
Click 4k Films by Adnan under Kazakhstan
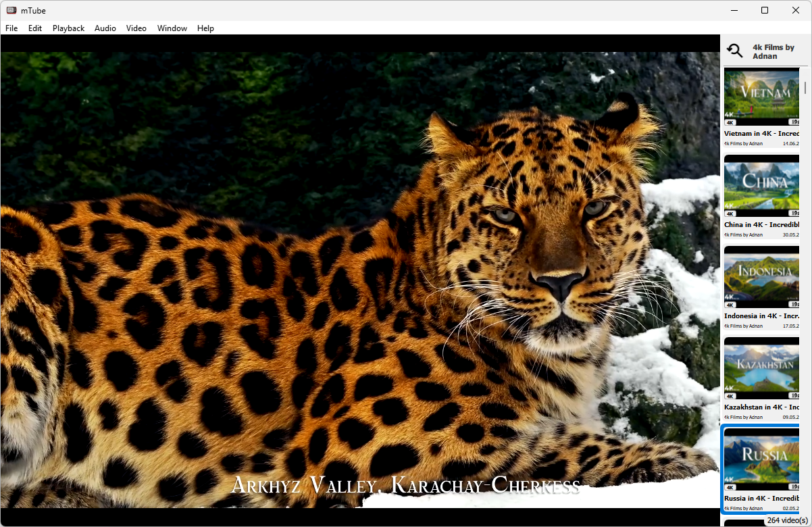point(743,417)
